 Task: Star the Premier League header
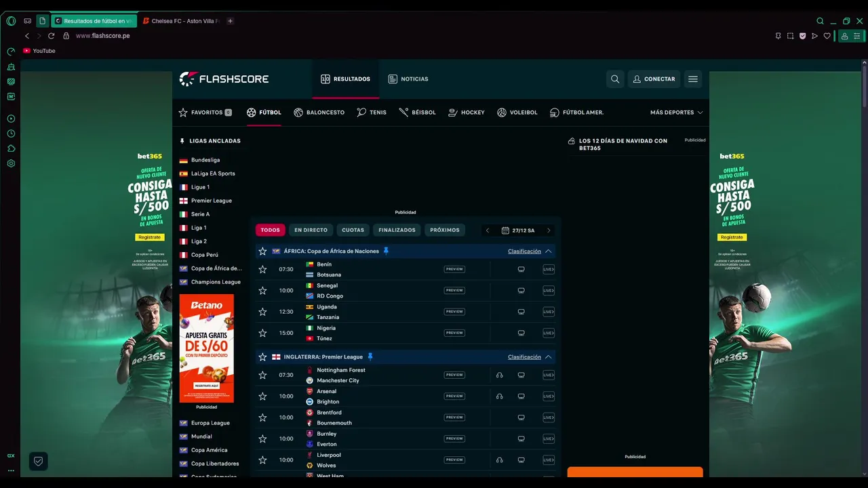pos(262,357)
